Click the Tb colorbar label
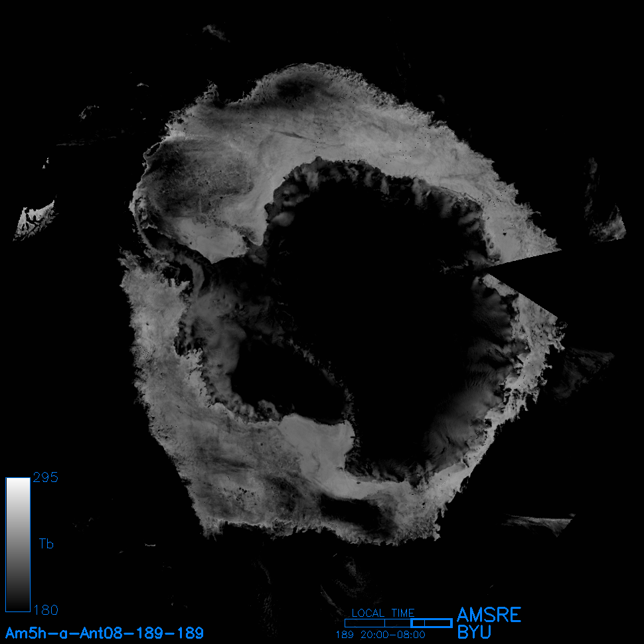The image size is (644, 644). pos(46,544)
